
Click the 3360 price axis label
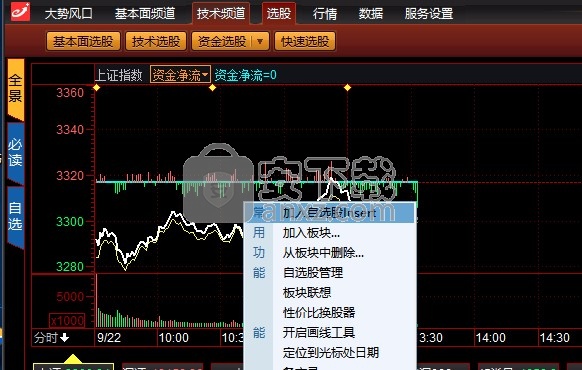coord(70,92)
